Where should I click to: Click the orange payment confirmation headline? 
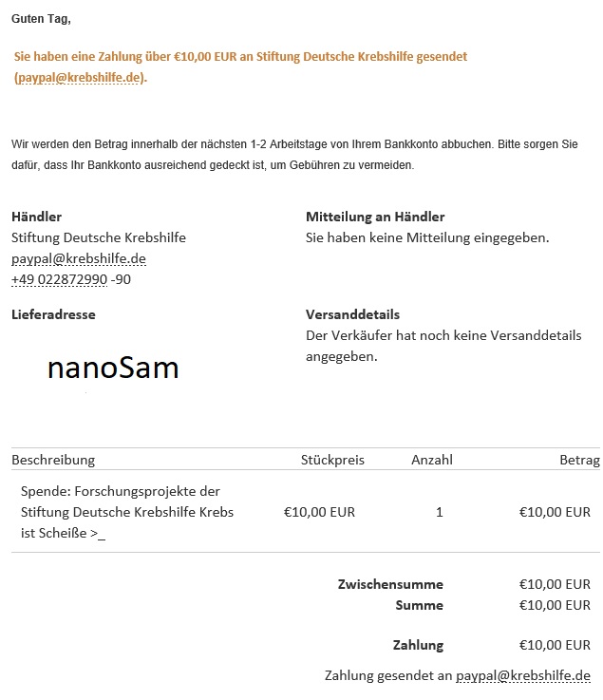(x=240, y=67)
